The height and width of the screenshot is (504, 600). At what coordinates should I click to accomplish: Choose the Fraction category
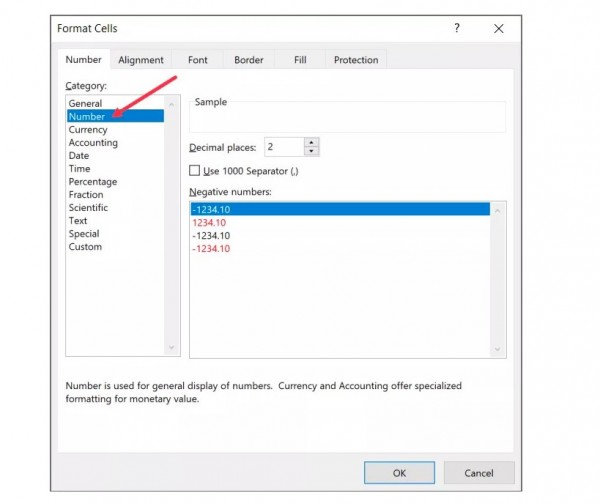tap(116, 194)
